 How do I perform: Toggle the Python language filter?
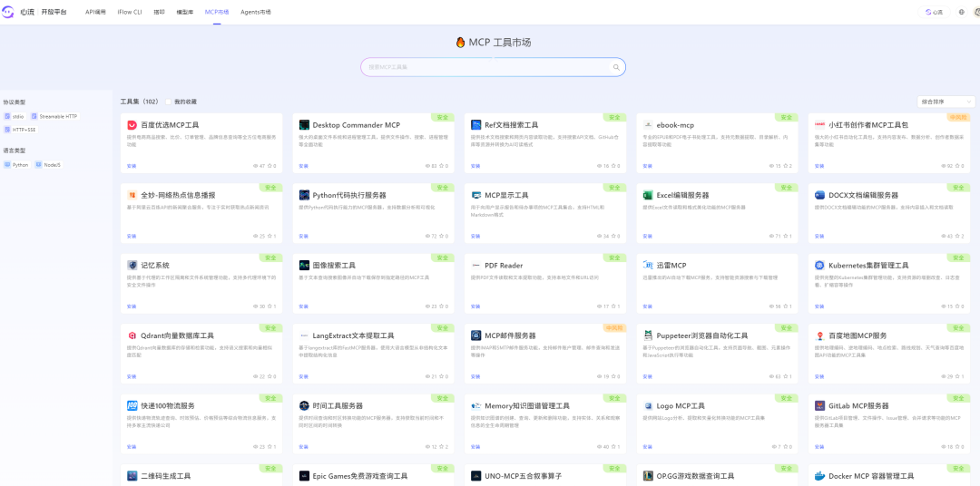coord(17,165)
